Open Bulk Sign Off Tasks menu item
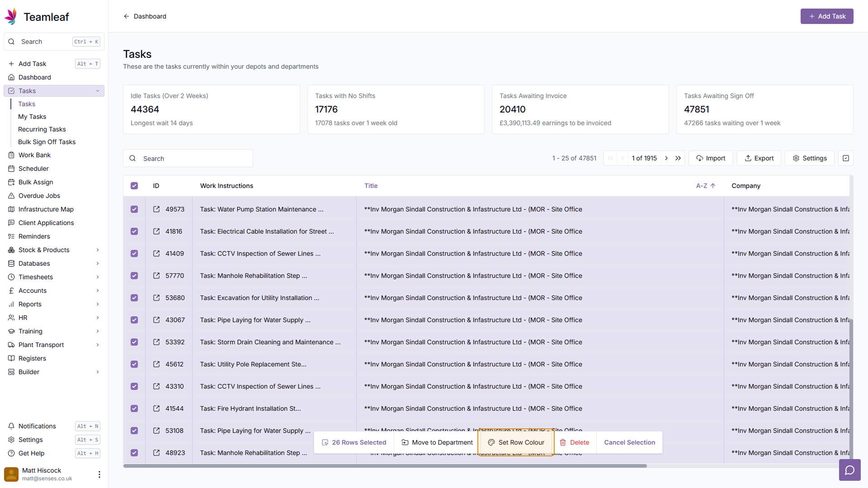The height and width of the screenshot is (488, 868). pyautogui.click(x=47, y=142)
